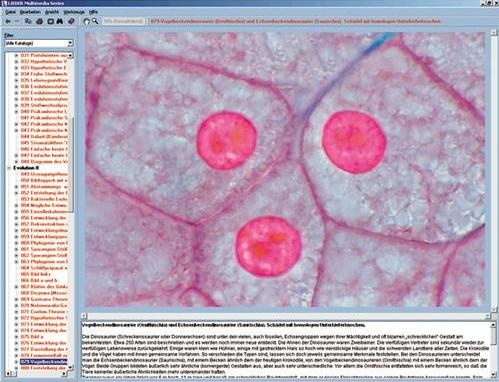The image size is (499, 382).
Task: Select tree item 075 Bild a
Action: (x=32, y=337)
